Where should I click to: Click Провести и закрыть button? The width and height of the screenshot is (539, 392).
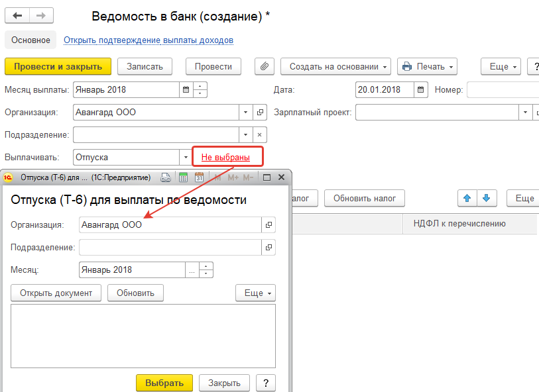[58, 66]
